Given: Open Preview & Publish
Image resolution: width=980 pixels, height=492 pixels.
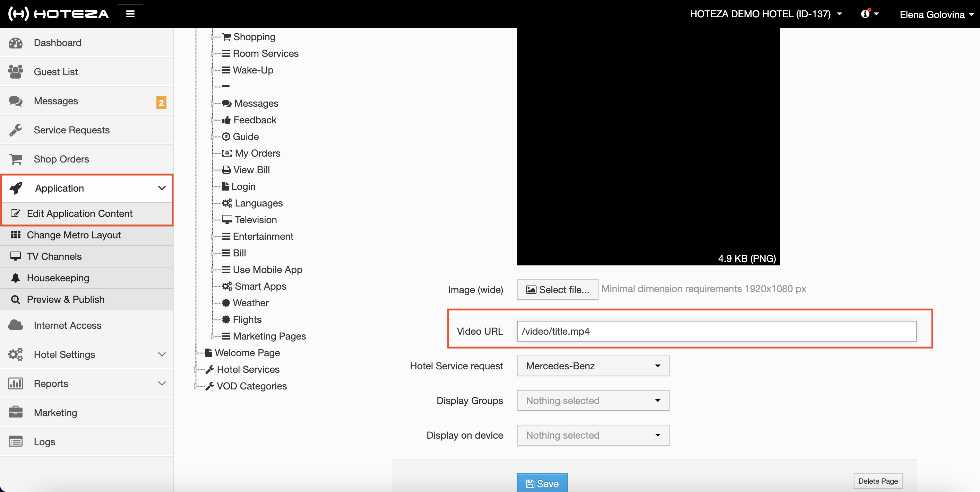Looking at the screenshot, I should tap(87, 300).
